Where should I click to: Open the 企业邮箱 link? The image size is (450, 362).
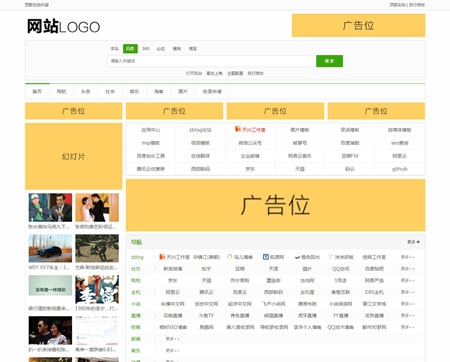click(250, 156)
